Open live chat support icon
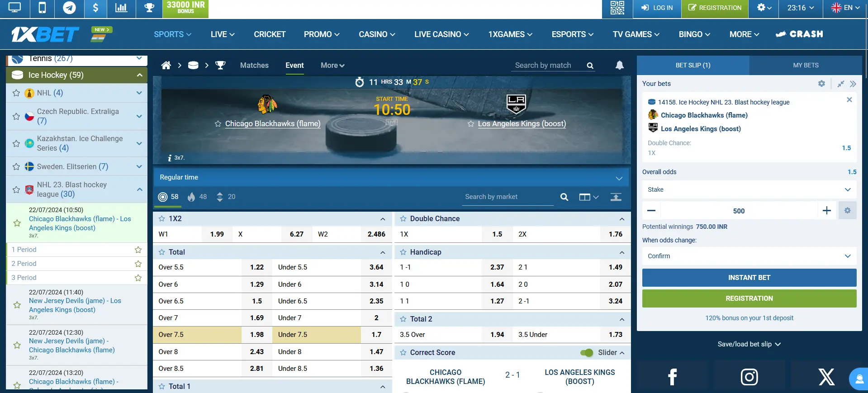Image resolution: width=868 pixels, height=393 pixels. 859,379
